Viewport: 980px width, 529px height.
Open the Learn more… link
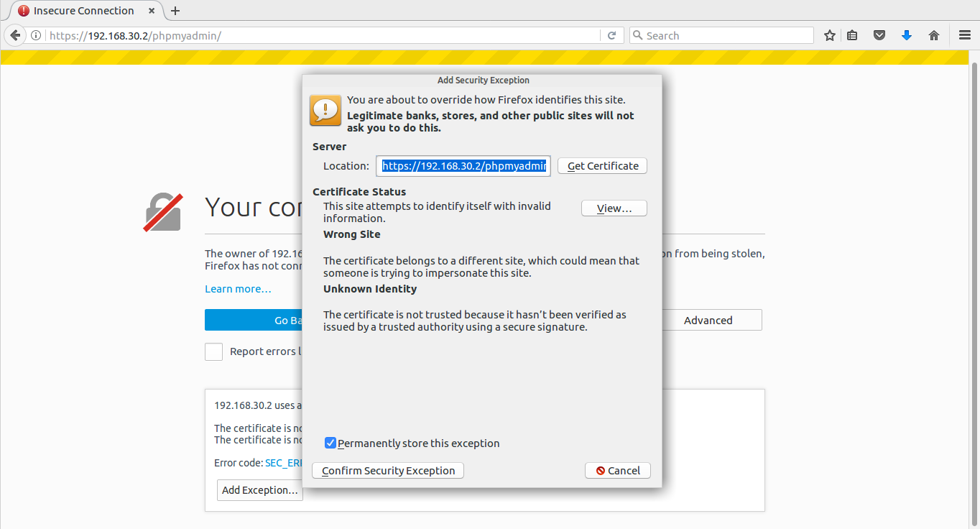(x=238, y=289)
